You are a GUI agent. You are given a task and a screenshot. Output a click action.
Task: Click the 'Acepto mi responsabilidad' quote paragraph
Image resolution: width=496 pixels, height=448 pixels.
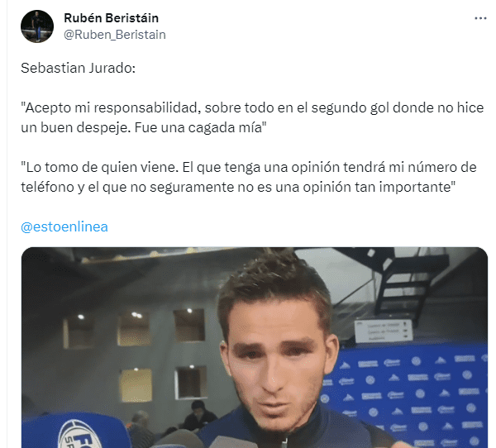[252, 117]
